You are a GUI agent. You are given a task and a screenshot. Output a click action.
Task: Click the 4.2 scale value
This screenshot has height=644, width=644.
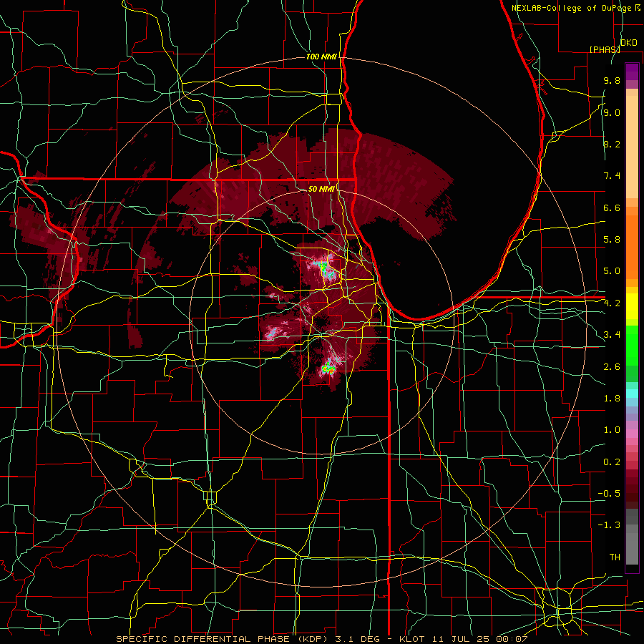tap(612, 303)
